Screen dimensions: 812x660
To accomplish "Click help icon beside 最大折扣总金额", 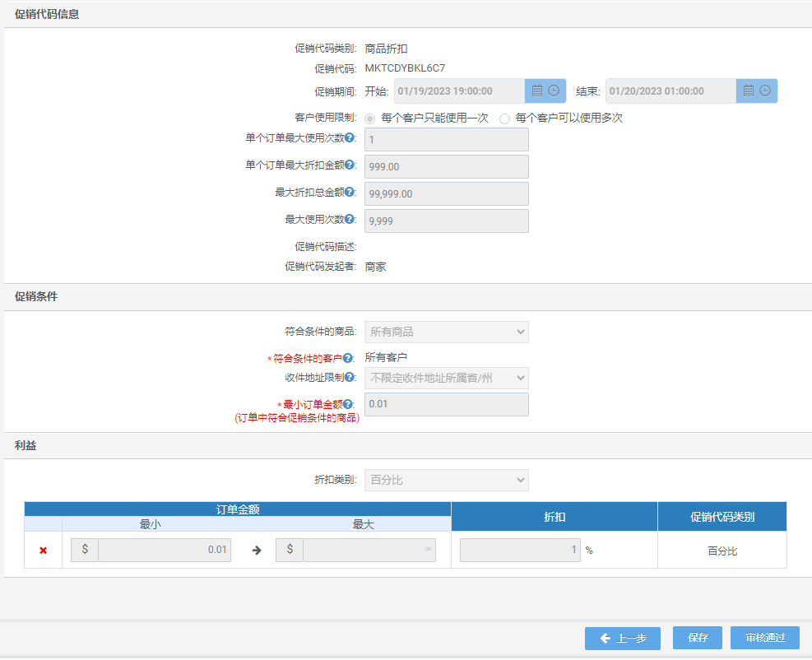I will click(350, 193).
